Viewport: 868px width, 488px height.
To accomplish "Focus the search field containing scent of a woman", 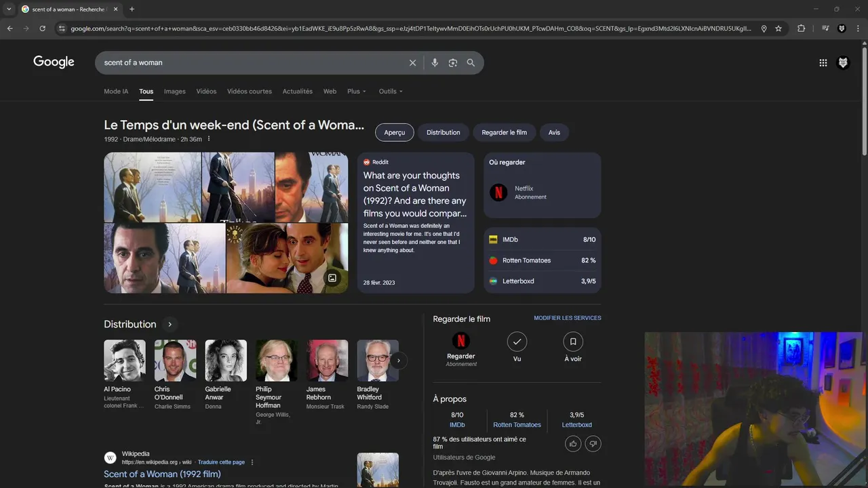I will point(251,62).
